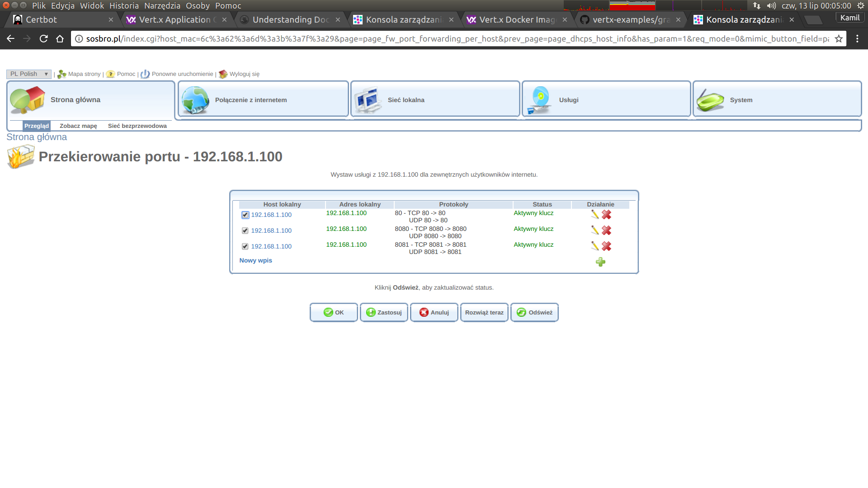868x488 pixels.
Task: Edit the port 8080 forwarding rule
Action: 594,230
